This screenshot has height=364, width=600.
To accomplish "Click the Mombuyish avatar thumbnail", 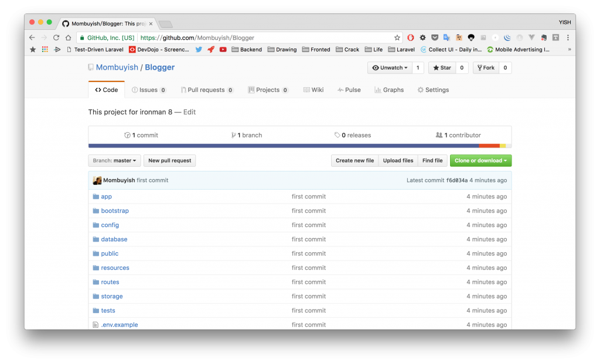I will (x=97, y=180).
